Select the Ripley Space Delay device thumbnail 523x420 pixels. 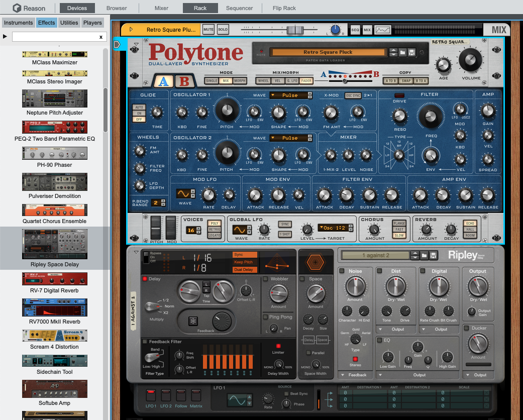[x=55, y=244]
